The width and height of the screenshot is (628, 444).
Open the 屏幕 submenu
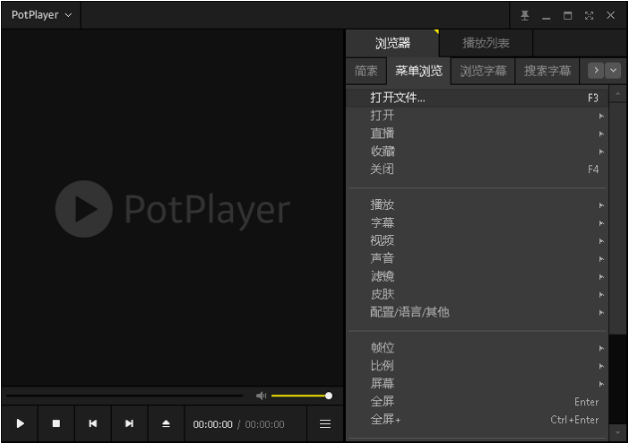pyautogui.click(x=477, y=384)
